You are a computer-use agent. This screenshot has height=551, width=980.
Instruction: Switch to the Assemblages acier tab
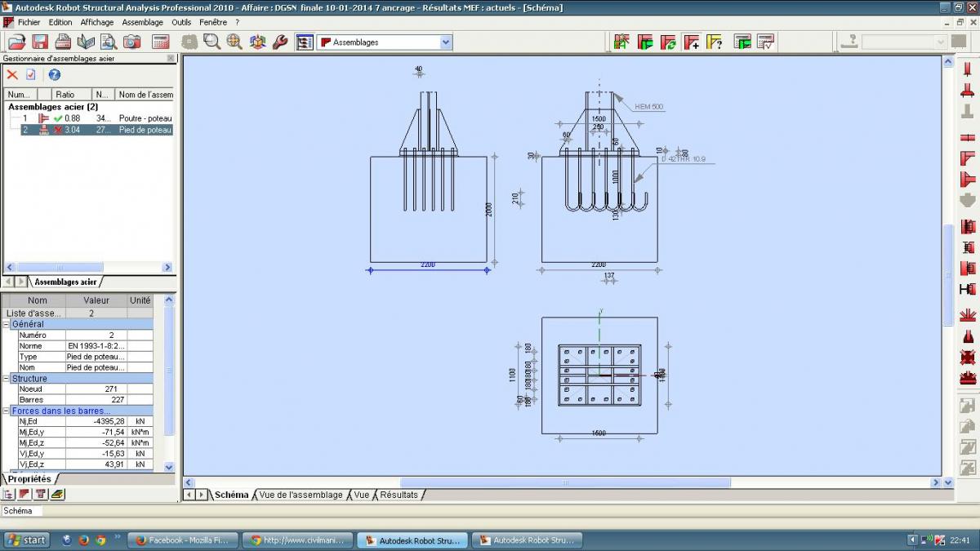coord(65,282)
